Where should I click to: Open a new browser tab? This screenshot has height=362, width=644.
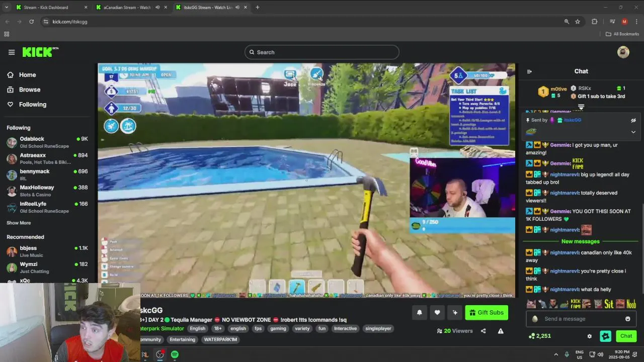[x=258, y=8]
